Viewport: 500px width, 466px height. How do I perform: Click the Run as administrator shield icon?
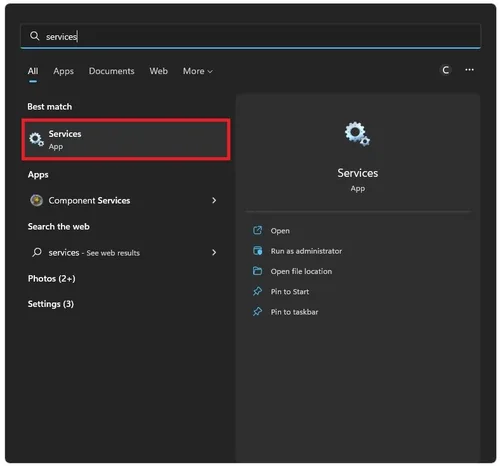click(257, 251)
